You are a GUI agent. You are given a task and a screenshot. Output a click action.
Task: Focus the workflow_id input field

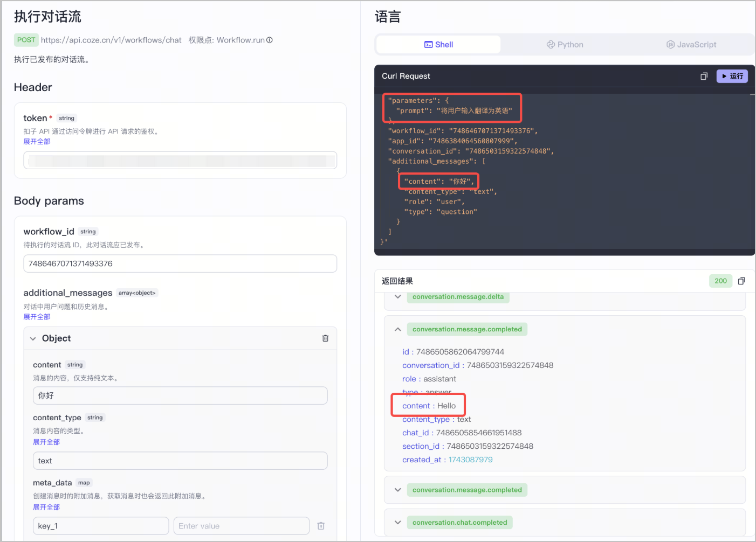click(x=180, y=263)
